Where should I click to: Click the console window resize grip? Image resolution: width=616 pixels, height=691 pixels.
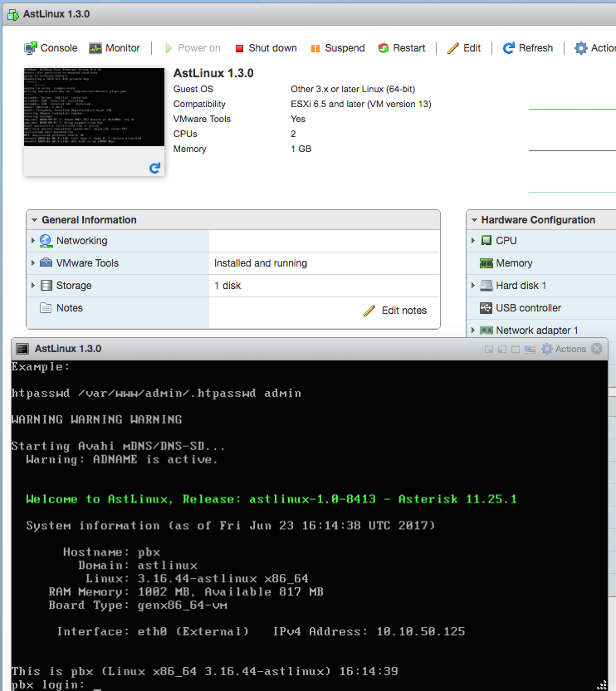pos(601,685)
